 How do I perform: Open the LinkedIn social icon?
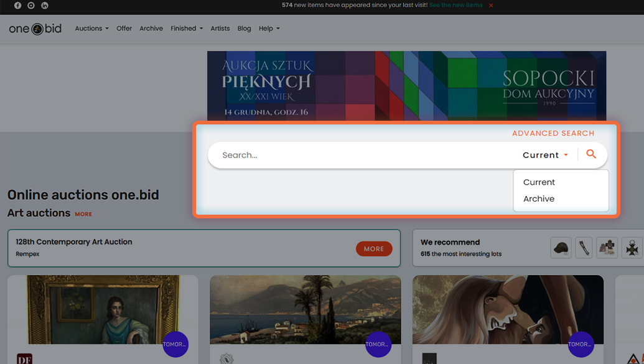(45, 6)
